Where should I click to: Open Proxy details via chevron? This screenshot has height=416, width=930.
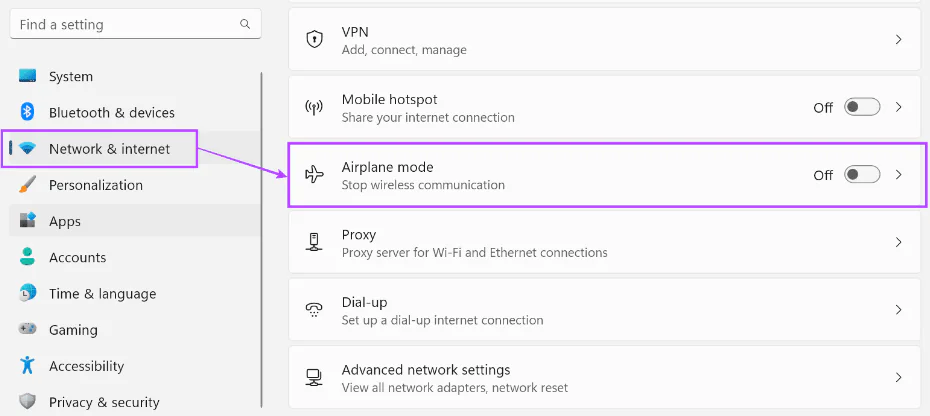[x=898, y=242]
